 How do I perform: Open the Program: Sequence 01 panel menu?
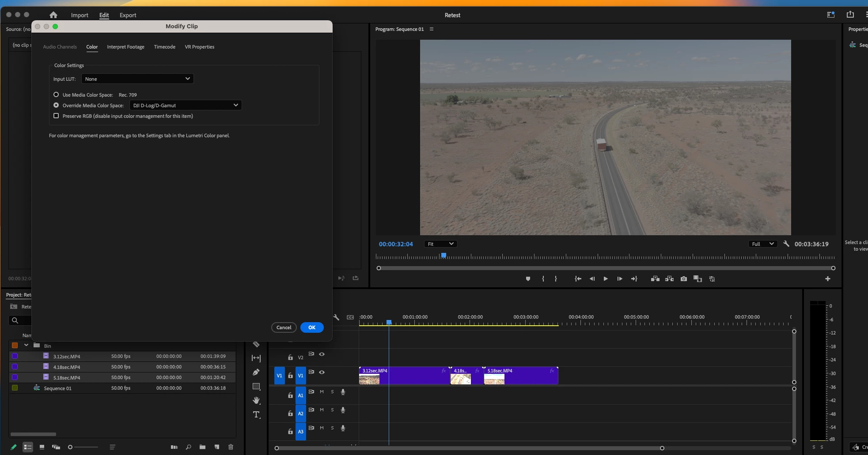click(x=432, y=29)
